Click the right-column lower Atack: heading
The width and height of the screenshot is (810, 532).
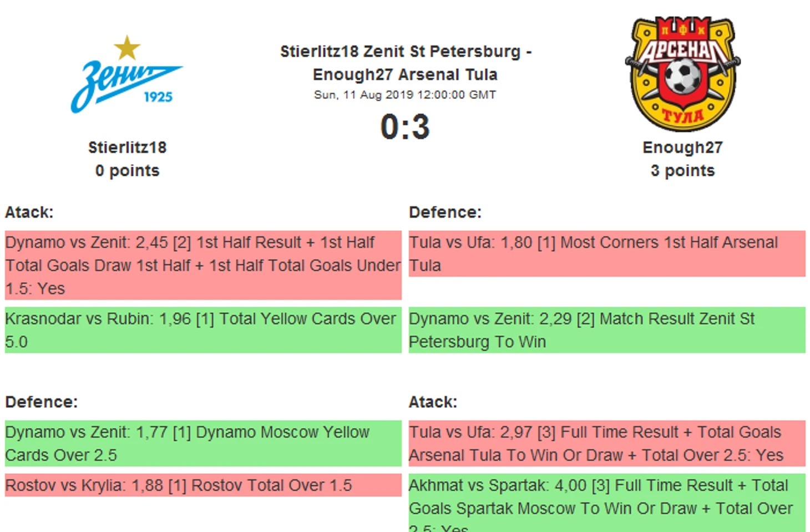pos(433,402)
